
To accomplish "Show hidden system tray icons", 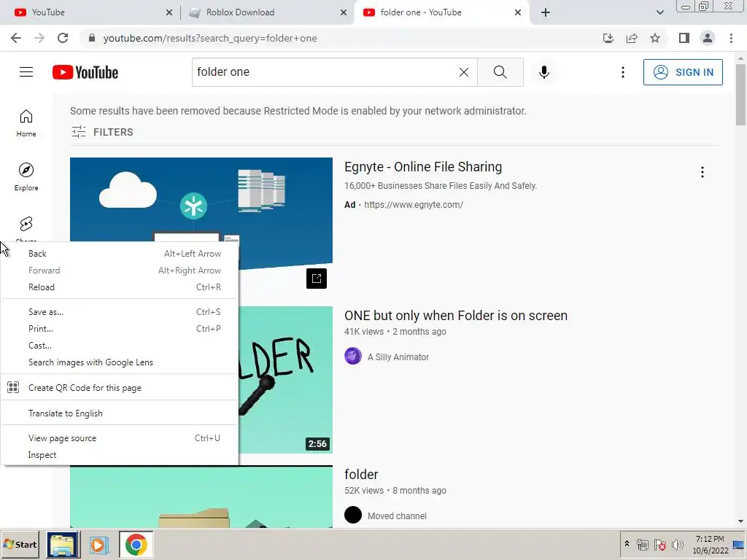I will click(x=627, y=544).
